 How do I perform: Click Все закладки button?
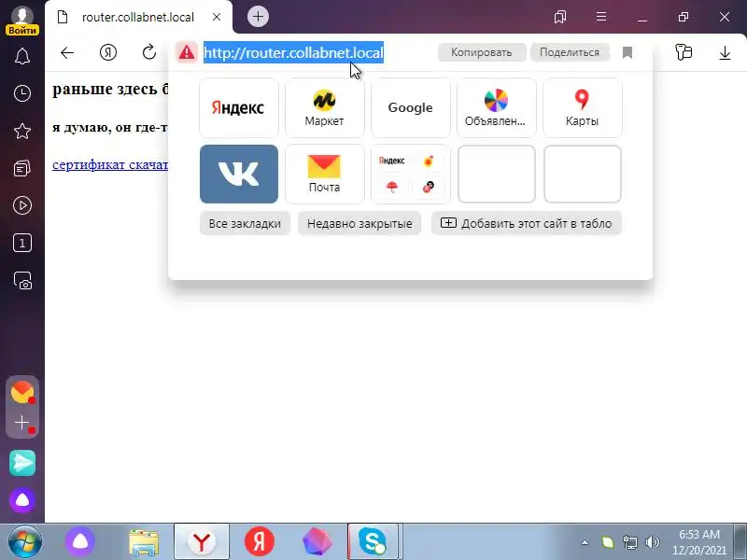pos(245,223)
